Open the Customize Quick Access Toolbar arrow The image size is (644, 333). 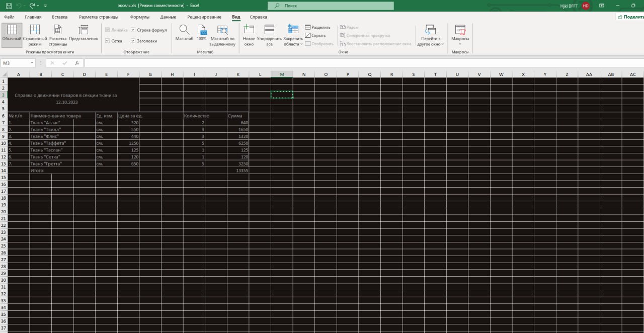coord(45,6)
